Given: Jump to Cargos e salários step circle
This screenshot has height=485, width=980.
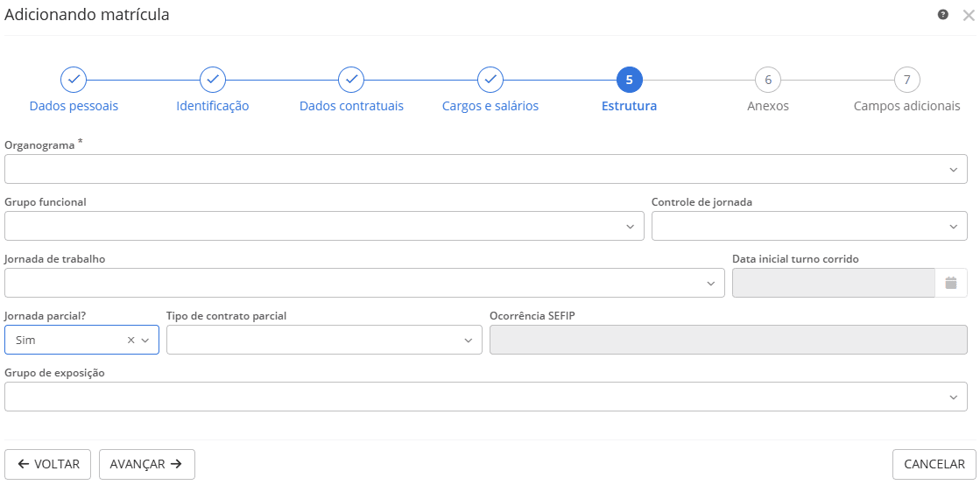Looking at the screenshot, I should point(490,80).
